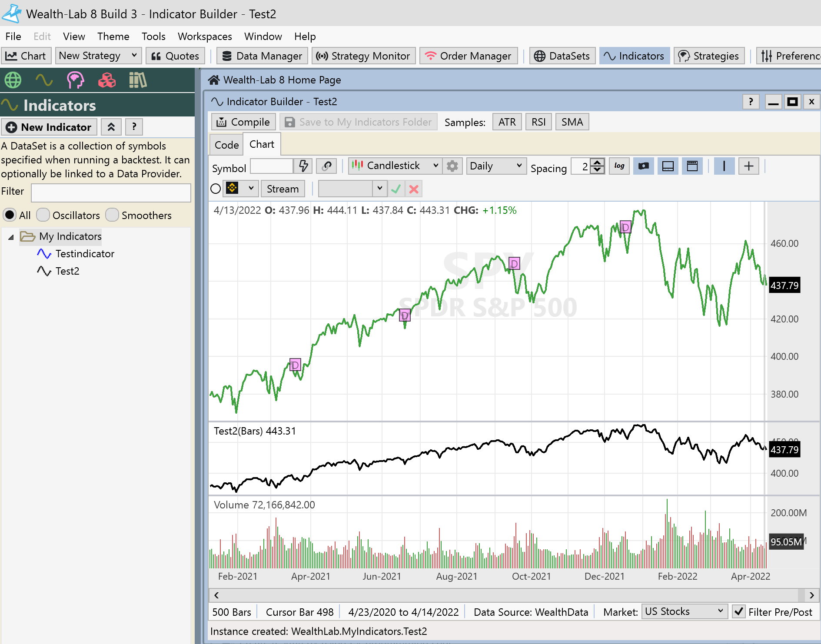Click the dividend D marker near 460.00

[x=625, y=227]
